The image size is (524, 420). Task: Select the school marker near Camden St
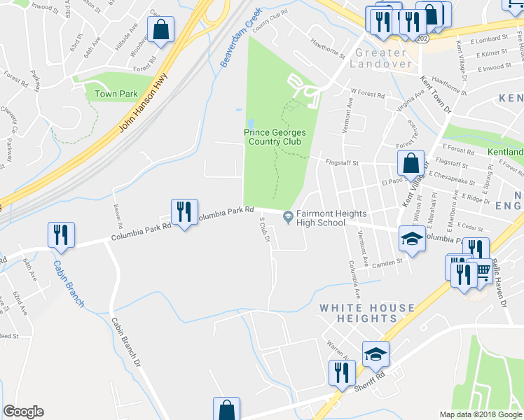(413, 240)
